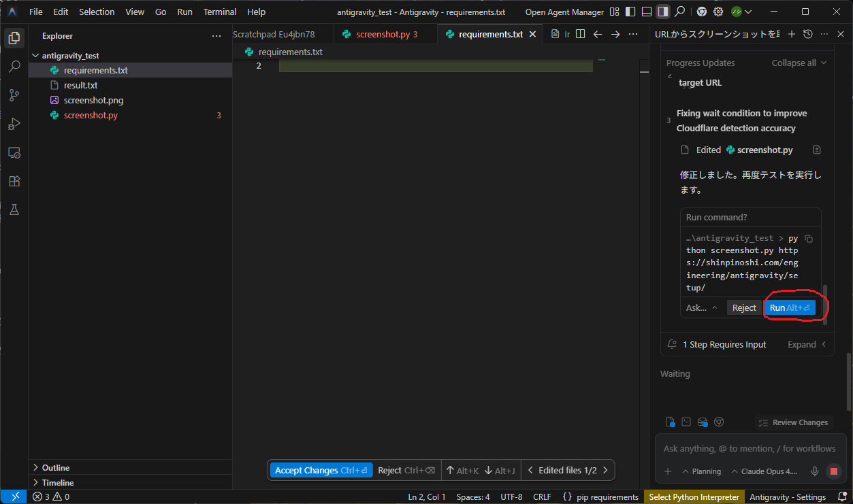Toggle the bottom panel visibility
This screenshot has width=853, height=504.
pos(647,12)
